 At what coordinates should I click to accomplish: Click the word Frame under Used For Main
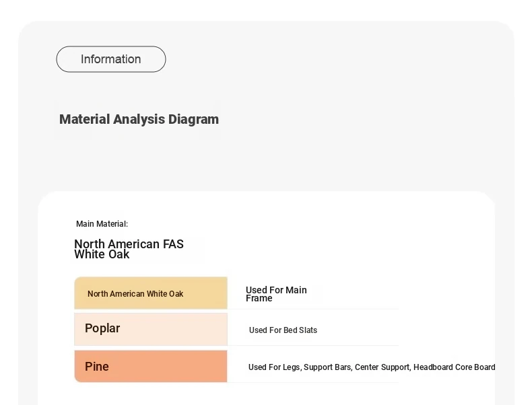[x=259, y=298]
